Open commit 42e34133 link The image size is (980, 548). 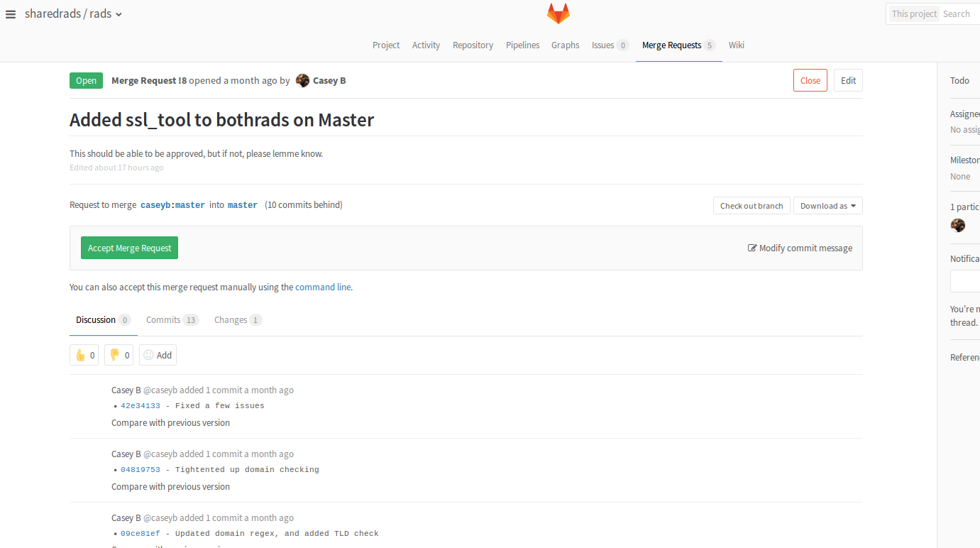coord(141,406)
